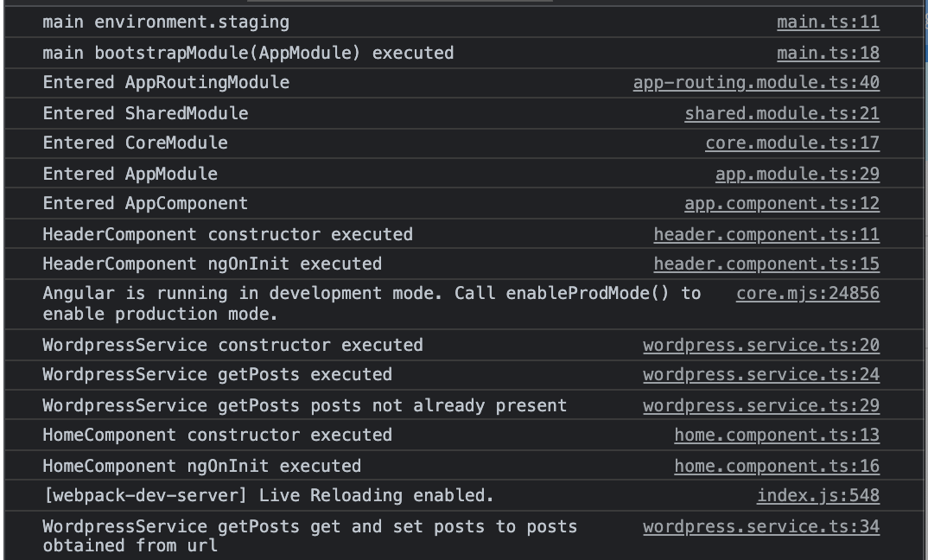Open the header.component.ts:15 source link
Image resolution: width=928 pixels, height=560 pixels.
coord(766,264)
